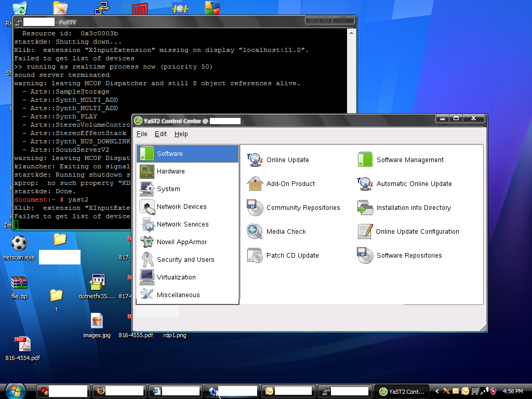This screenshot has width=532, height=399.
Task: Select the 816-4554.pdf desktop file
Action: click(23, 349)
